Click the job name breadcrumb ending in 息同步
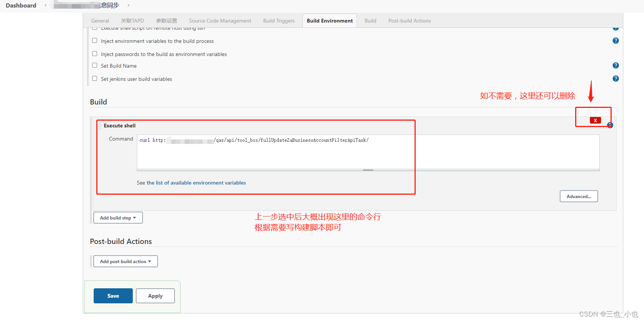 [87, 5]
